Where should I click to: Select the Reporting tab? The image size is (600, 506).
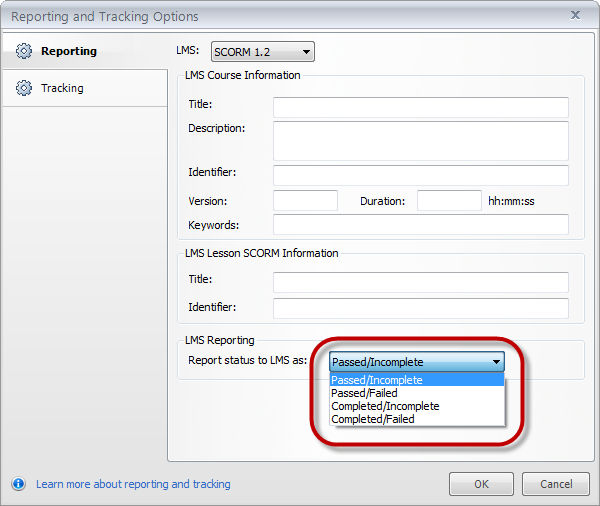tap(85, 51)
